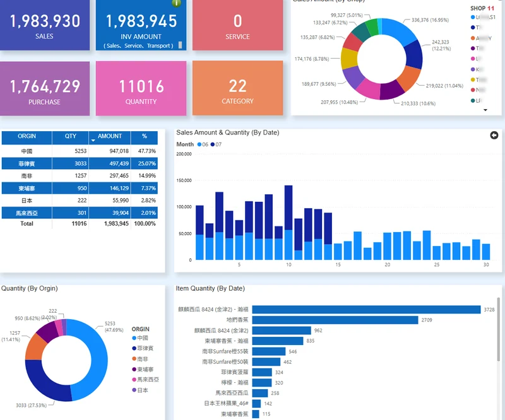The image size is (505, 420).
Task: Filter by 南非 in ORGIN legend
Action: [x=140, y=359]
